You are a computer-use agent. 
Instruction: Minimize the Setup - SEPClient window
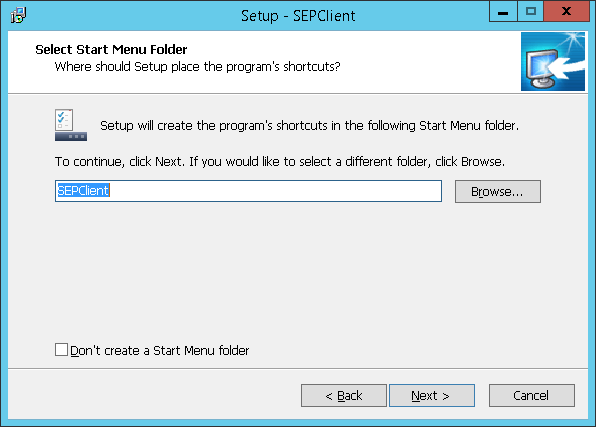point(503,12)
